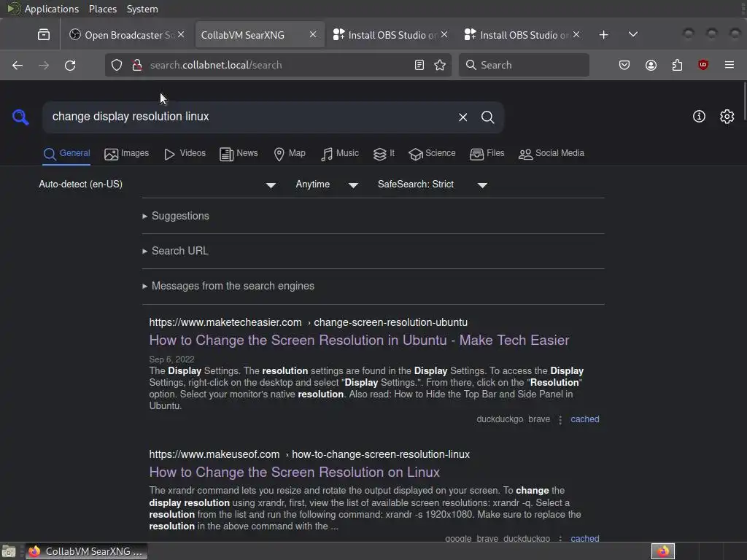Open tracking protection shield icon
This screenshot has height=560, width=747.
tap(117, 65)
